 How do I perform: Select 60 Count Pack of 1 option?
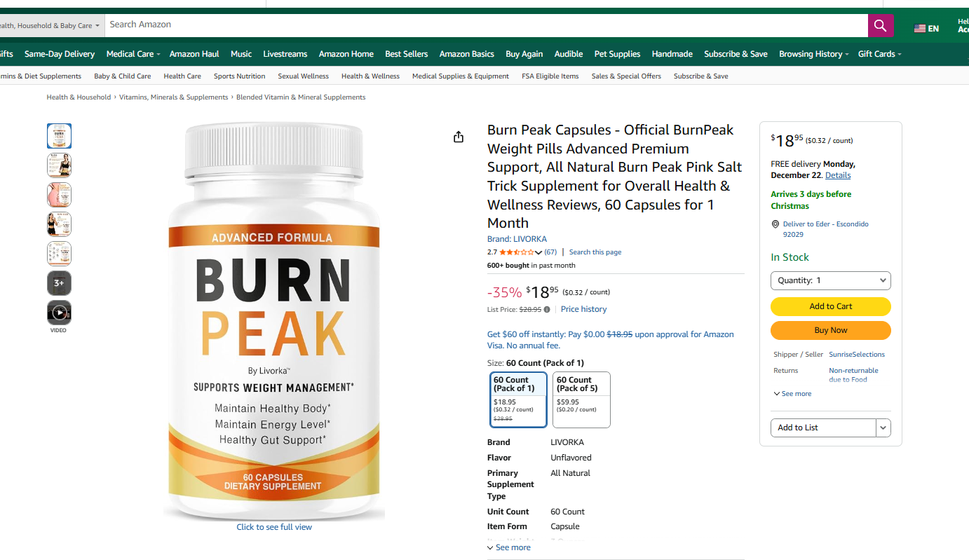(518, 399)
